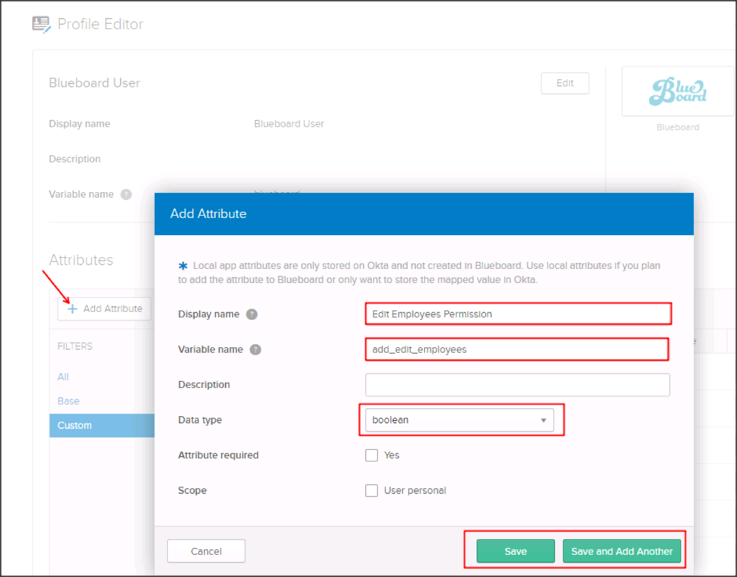Image resolution: width=737 pixels, height=577 pixels.
Task: Click Save and Add Another button
Action: [621, 551]
